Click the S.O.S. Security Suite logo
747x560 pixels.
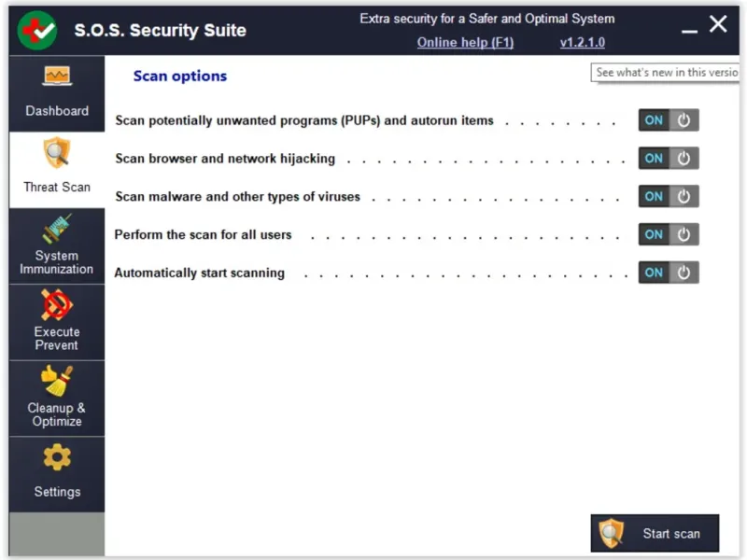click(x=37, y=30)
